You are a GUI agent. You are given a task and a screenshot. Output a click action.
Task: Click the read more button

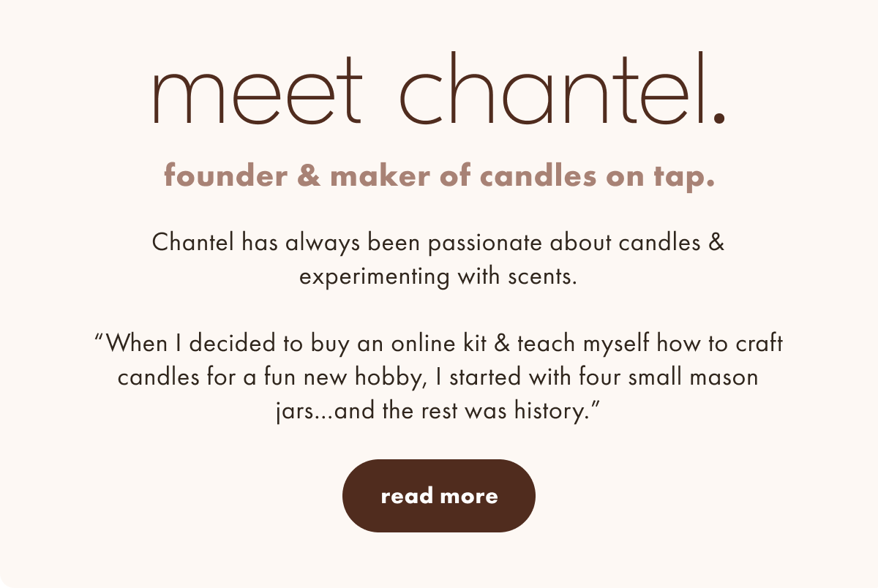coord(439,496)
